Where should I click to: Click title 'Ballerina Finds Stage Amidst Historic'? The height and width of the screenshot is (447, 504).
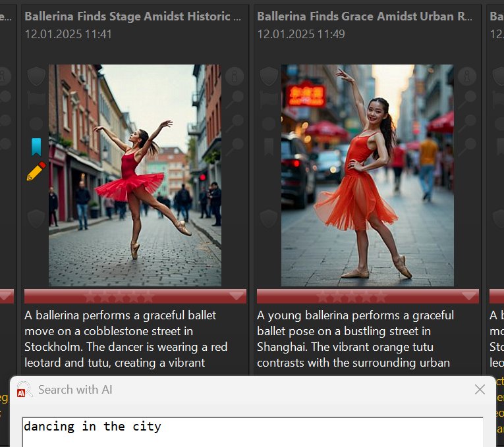[x=132, y=16]
